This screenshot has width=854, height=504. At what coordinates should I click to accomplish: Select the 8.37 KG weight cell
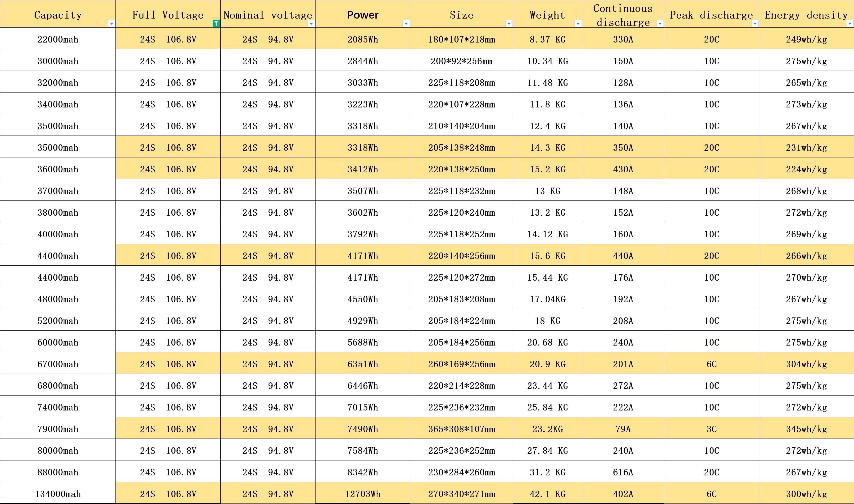coord(548,39)
